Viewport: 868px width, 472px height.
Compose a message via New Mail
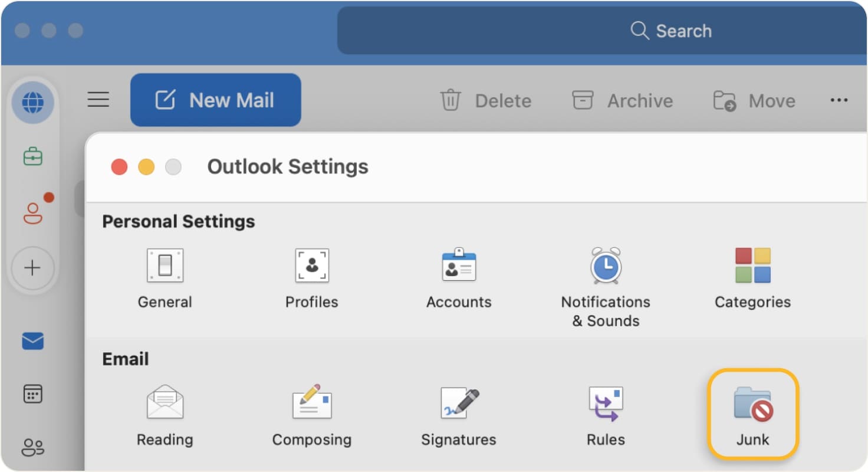coord(216,100)
